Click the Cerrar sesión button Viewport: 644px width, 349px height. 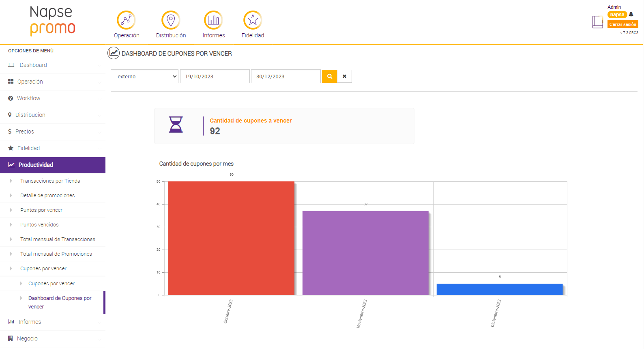(x=623, y=24)
